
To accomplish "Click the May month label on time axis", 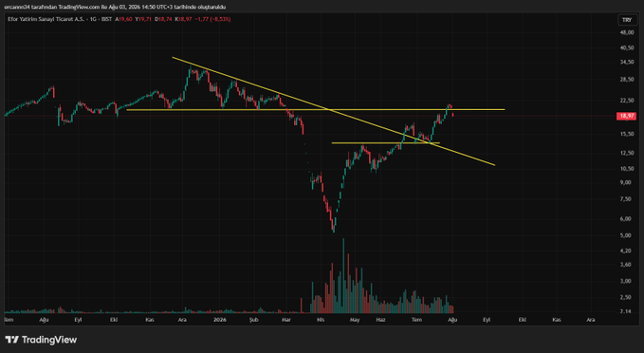I will [355, 319].
